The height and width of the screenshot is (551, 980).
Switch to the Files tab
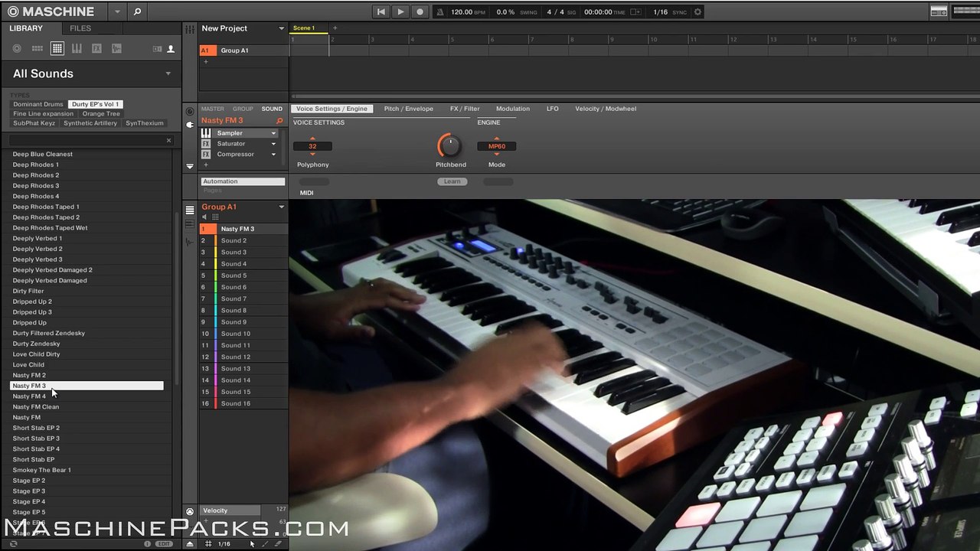pos(80,28)
